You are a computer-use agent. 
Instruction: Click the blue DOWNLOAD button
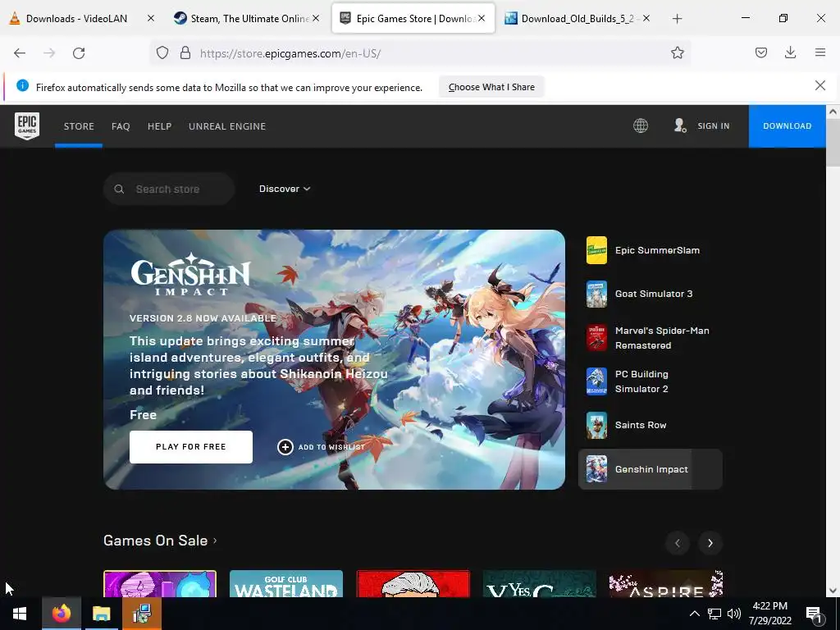tap(787, 126)
